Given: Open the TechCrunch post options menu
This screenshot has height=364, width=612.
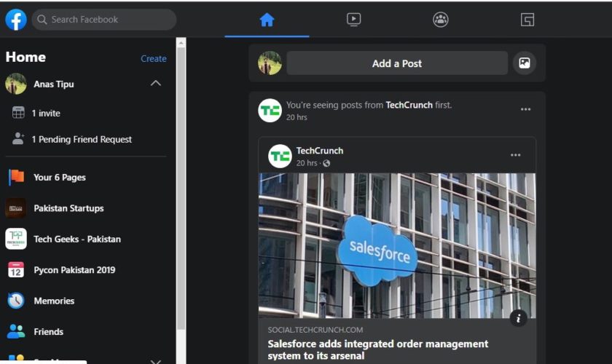Looking at the screenshot, I should click(516, 155).
